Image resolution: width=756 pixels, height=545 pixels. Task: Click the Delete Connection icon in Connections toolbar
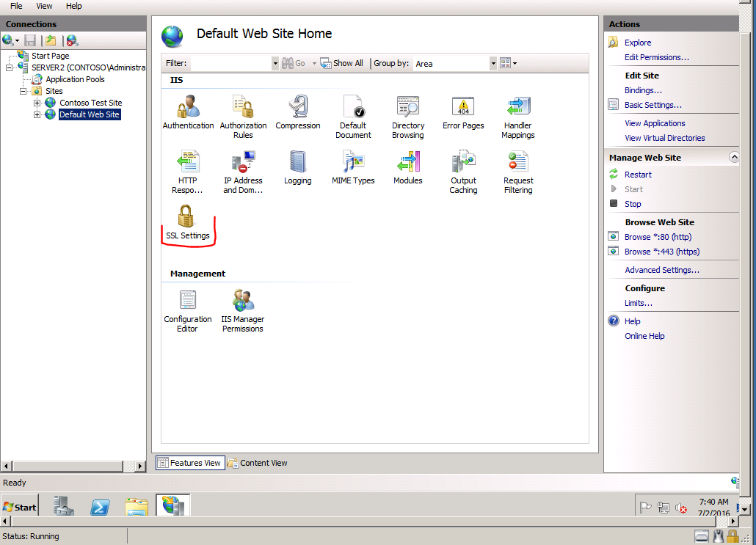tap(73, 41)
